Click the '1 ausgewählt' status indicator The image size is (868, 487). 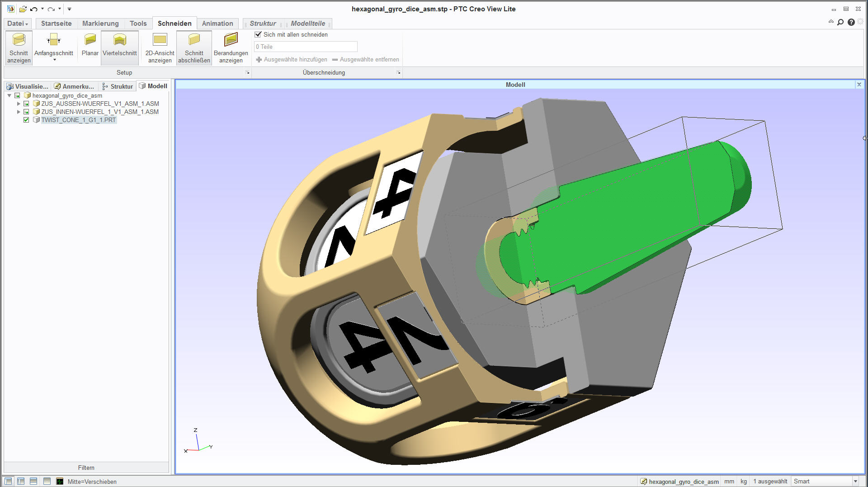(x=770, y=482)
